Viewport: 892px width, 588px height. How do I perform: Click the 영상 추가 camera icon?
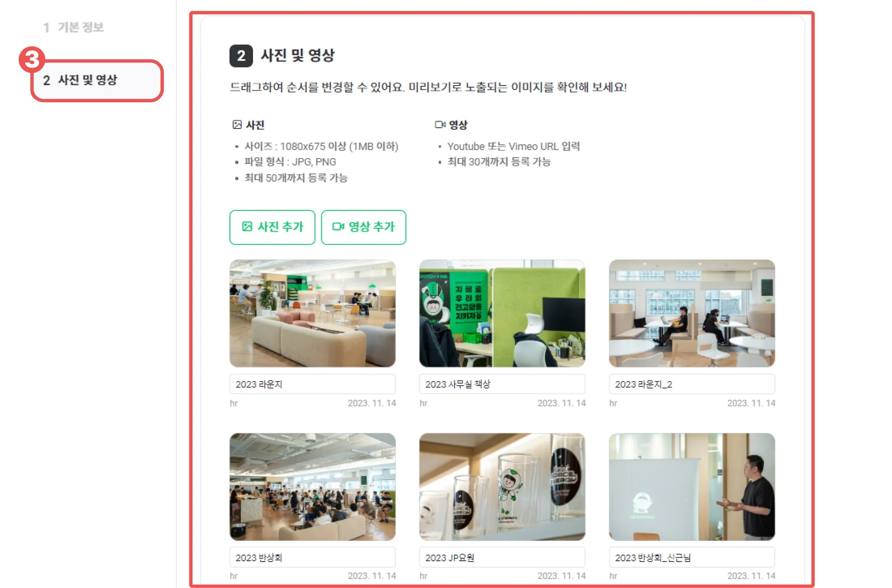point(338,226)
